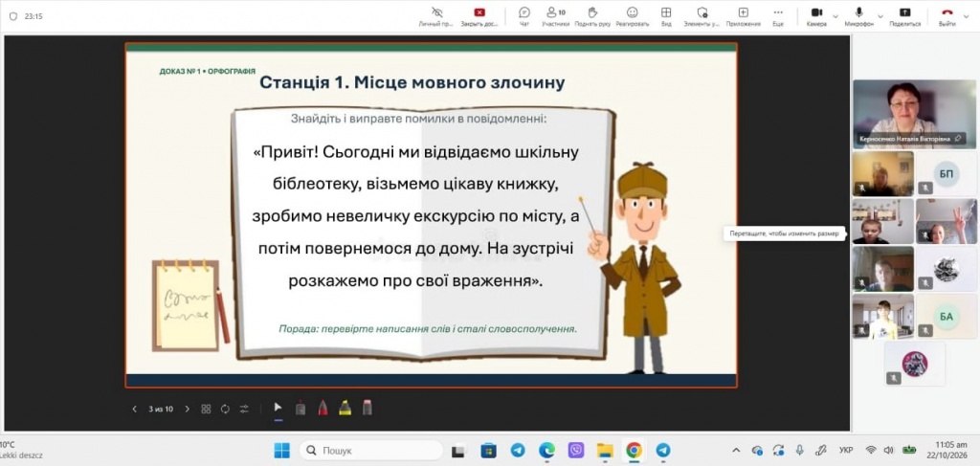This screenshot has width=980, height=466.
Task: Toggle the Камера camera on or off
Action: tap(816, 16)
